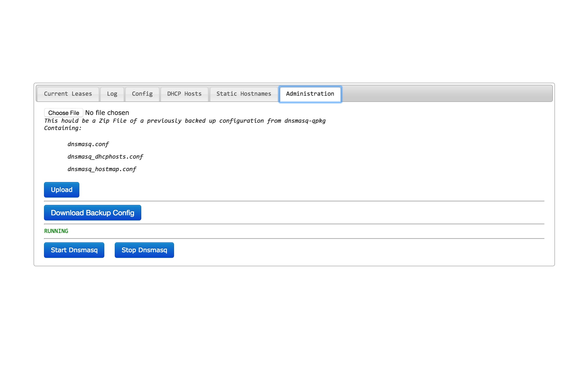Screen dimensions: 588x376
Task: Click the green RUNNING status text
Action: coord(56,231)
